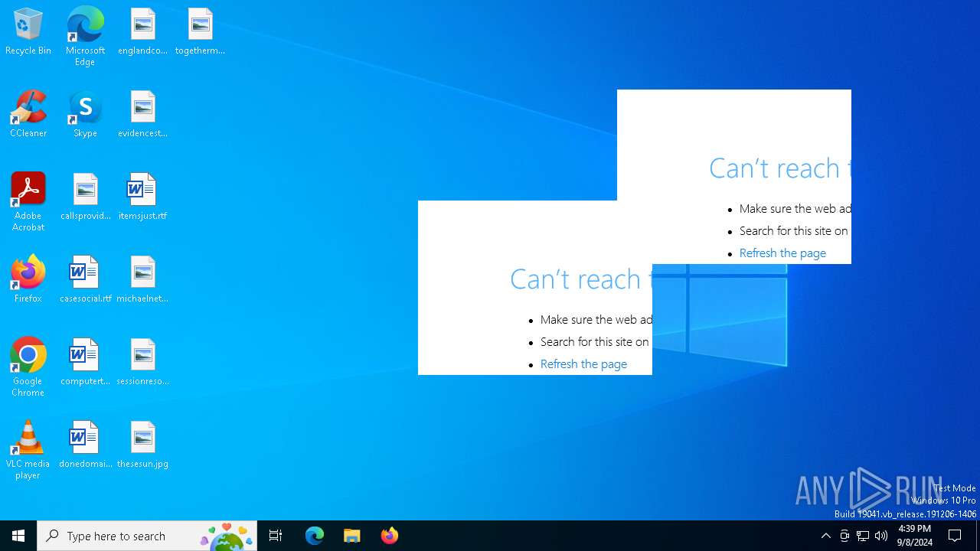Open Task View from taskbar
The width and height of the screenshot is (980, 551).
coord(276,536)
